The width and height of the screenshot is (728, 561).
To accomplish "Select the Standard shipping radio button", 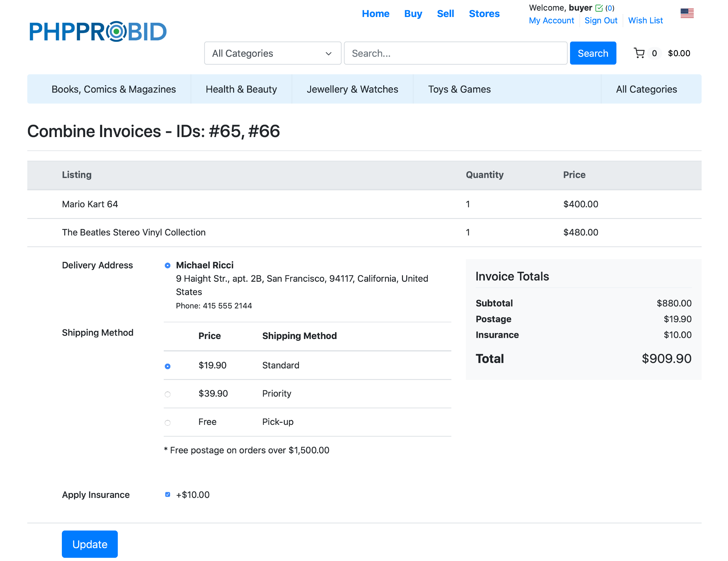I will tap(168, 366).
